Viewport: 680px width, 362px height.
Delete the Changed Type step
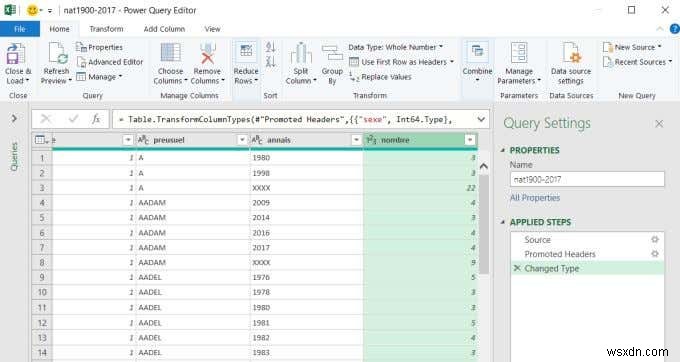coord(517,268)
